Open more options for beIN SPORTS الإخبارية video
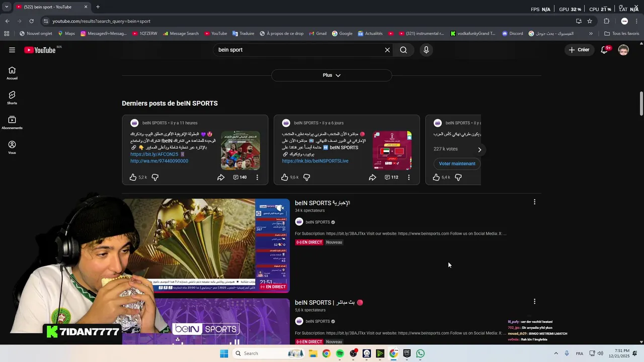Image resolution: width=644 pixels, height=362 pixels. point(534,202)
